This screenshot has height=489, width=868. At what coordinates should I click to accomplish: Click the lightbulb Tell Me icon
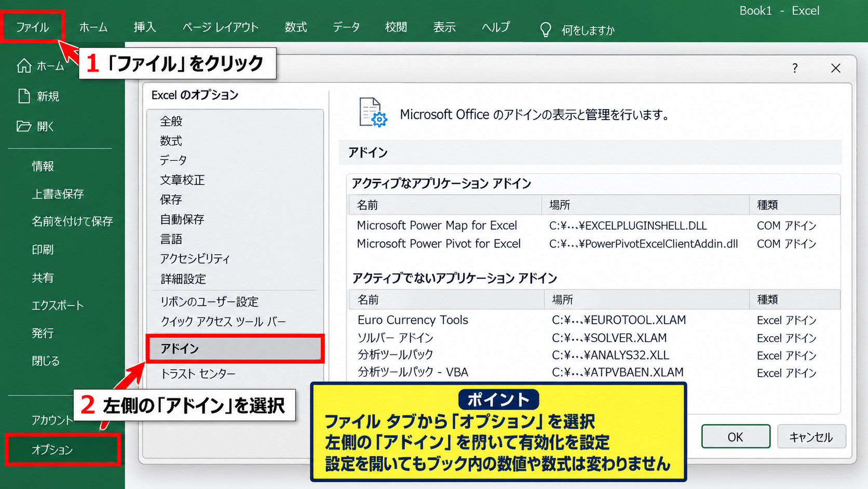point(545,30)
